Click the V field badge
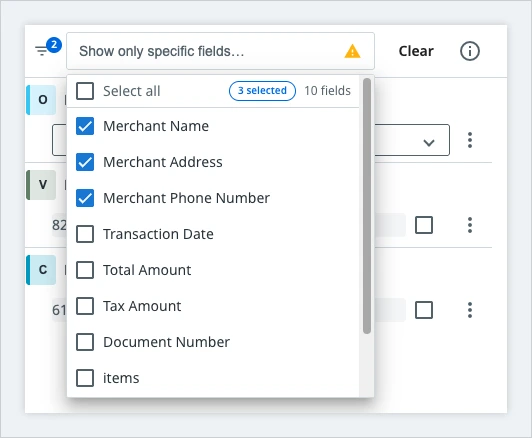Viewport: 532px width, 438px height. coord(41,185)
